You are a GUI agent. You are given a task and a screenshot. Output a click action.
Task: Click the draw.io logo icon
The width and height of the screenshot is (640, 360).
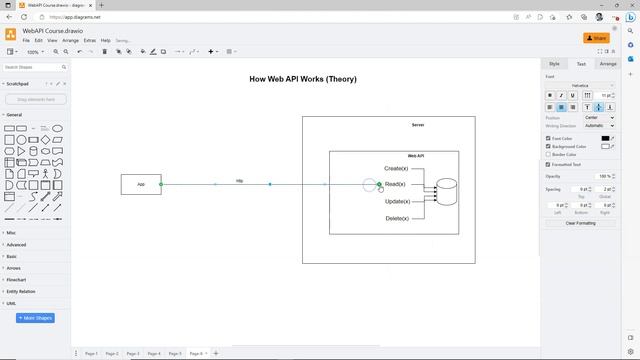pyautogui.click(x=11, y=34)
